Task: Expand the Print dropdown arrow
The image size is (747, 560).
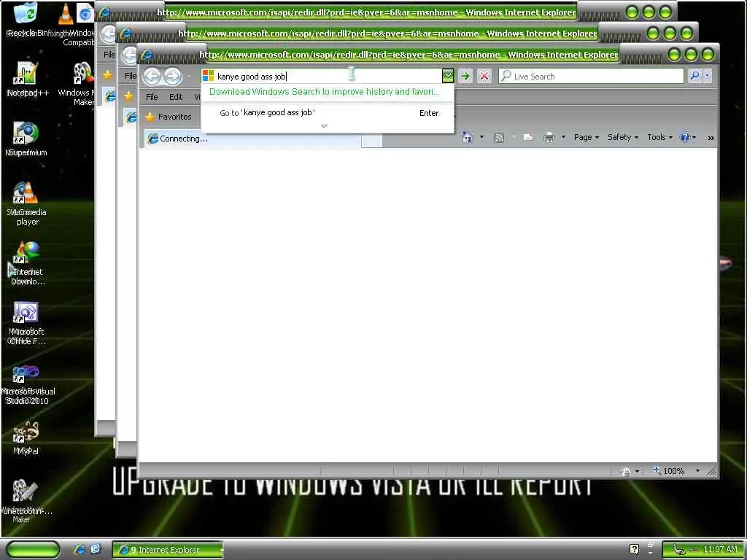Action: click(562, 137)
